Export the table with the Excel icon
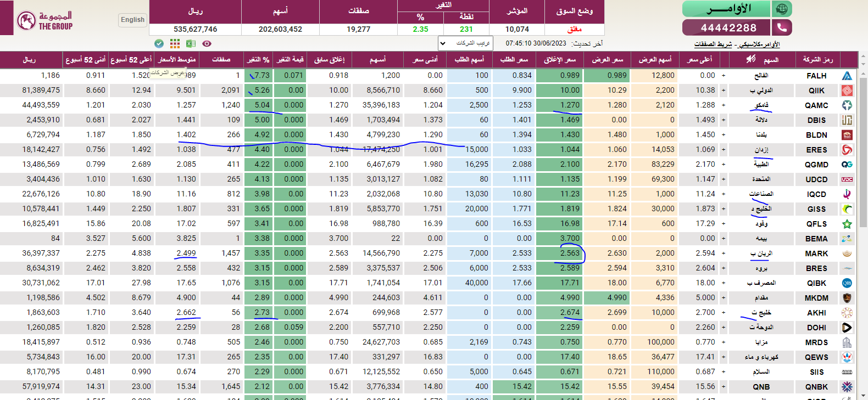Image resolution: width=868 pixels, height=400 pixels. (191, 43)
